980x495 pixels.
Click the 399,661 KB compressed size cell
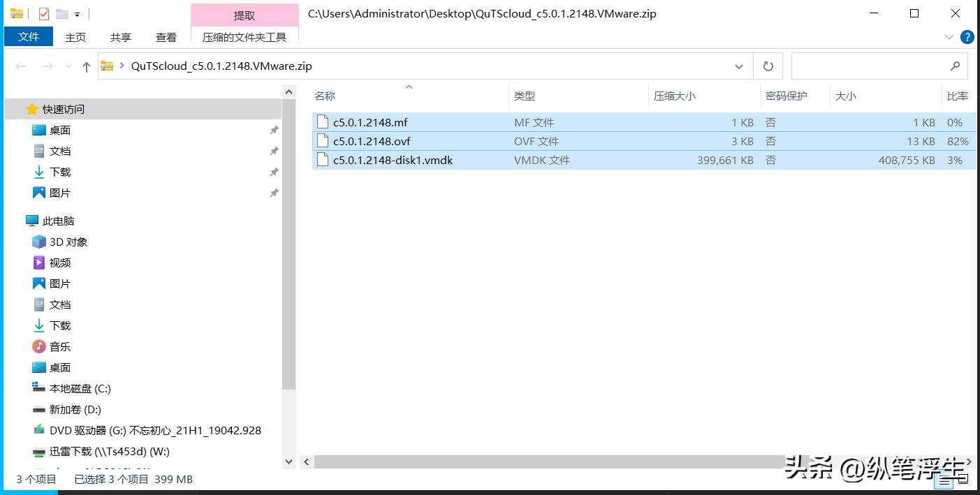pos(725,160)
